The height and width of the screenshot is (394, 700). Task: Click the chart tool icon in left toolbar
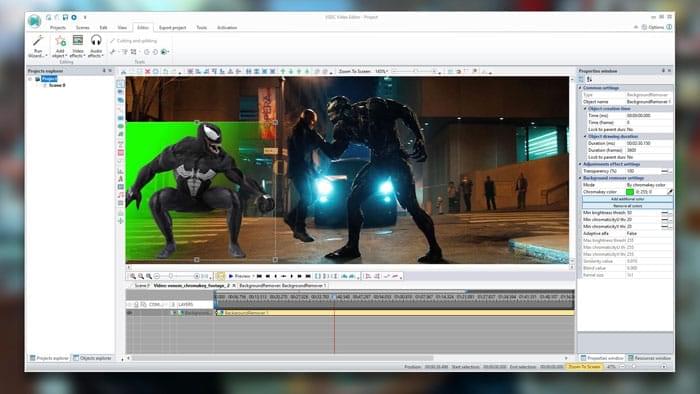tap(121, 171)
